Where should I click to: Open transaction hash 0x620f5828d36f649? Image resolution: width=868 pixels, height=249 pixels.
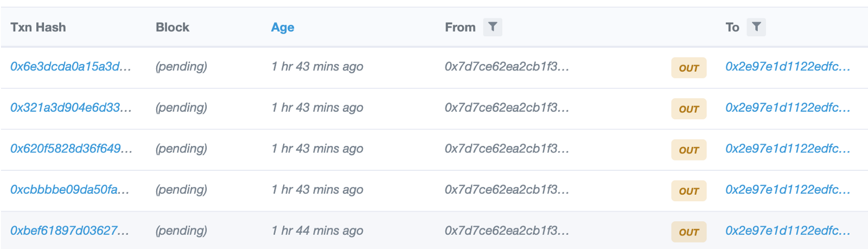[x=71, y=149]
